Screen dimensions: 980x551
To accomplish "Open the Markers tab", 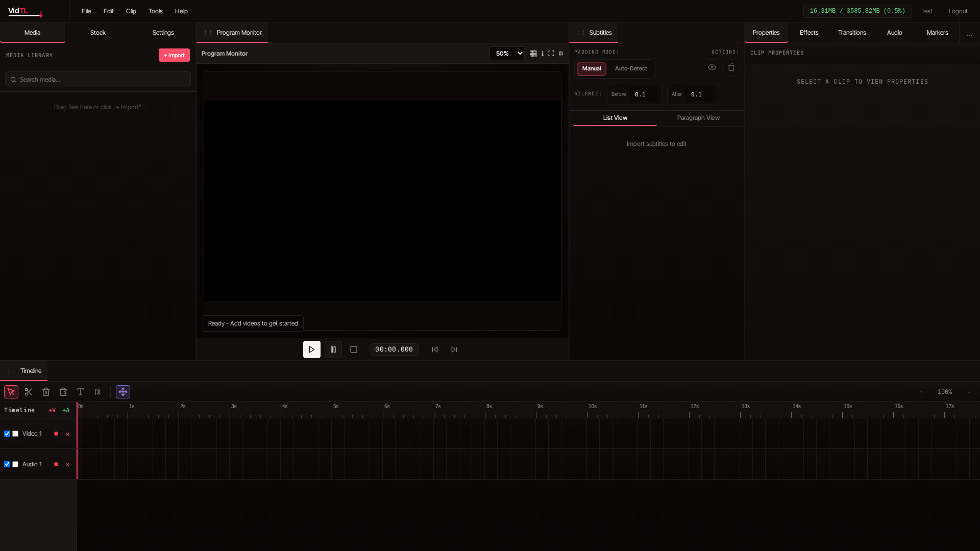I will click(937, 33).
